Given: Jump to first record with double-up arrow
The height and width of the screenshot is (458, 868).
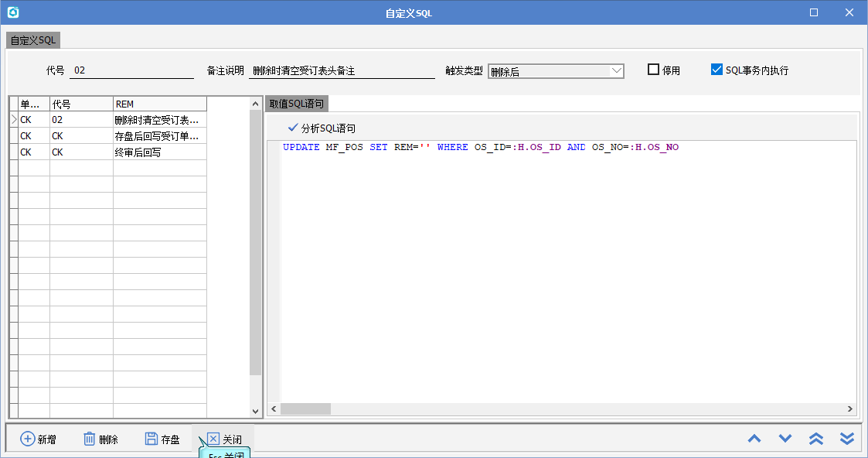Looking at the screenshot, I should tap(816, 439).
